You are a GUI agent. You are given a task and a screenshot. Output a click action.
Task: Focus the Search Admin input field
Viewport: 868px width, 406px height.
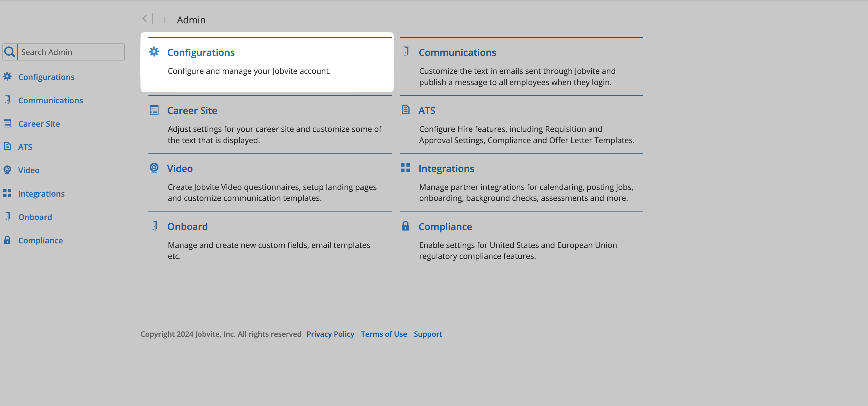point(71,52)
